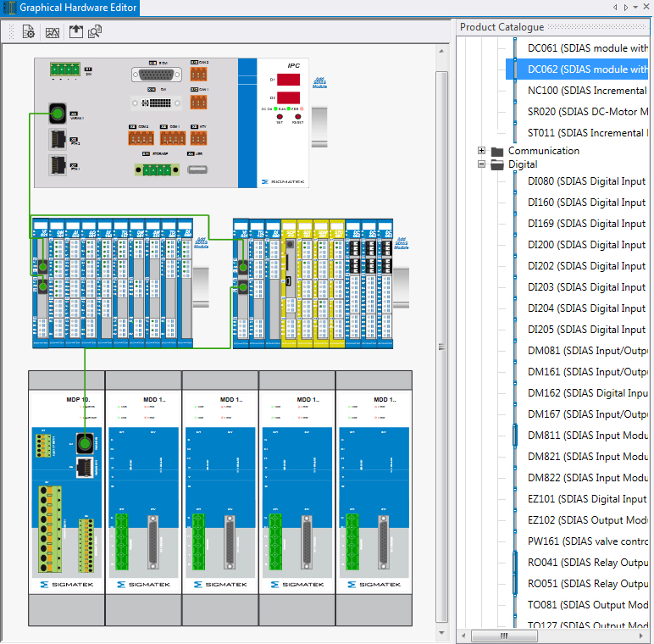This screenshot has width=654, height=644.
Task: Select the D-sub connector above DVI
Action: [157, 75]
